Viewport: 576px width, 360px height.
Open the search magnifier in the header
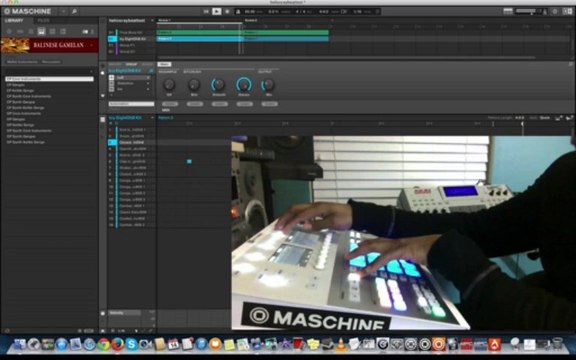click(x=74, y=11)
